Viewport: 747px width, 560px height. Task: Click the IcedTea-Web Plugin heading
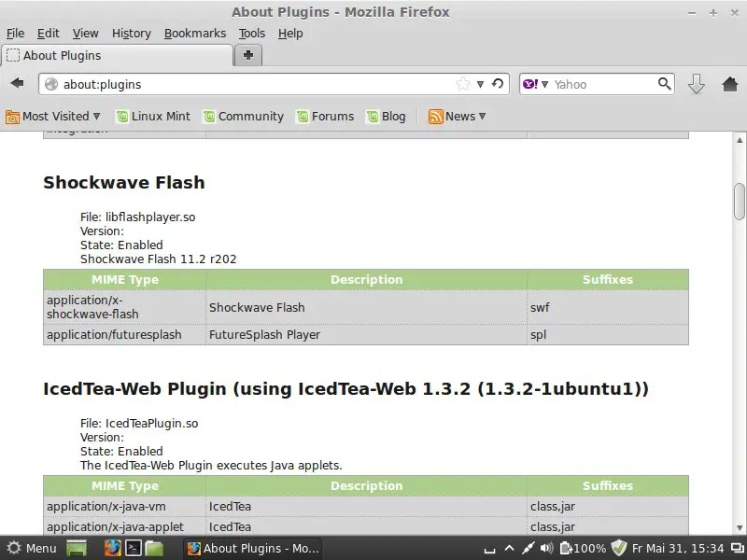[x=345, y=388]
